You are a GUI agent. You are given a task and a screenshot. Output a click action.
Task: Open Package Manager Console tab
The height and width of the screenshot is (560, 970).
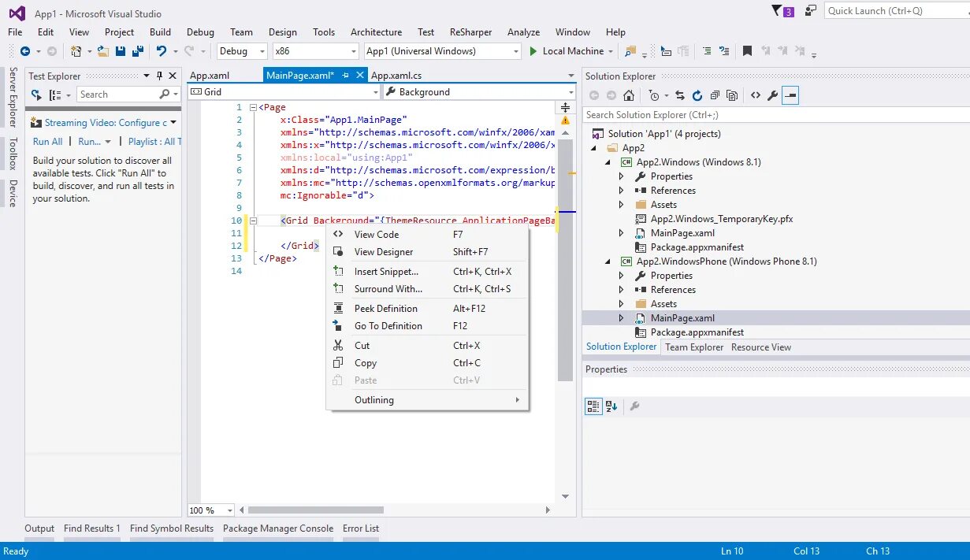(278, 528)
